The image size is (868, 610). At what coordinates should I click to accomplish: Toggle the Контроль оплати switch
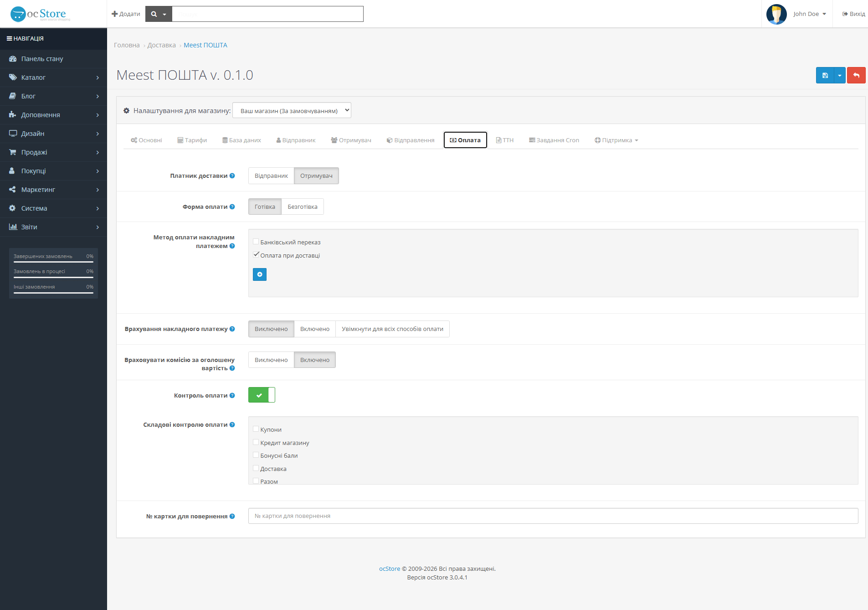point(262,395)
